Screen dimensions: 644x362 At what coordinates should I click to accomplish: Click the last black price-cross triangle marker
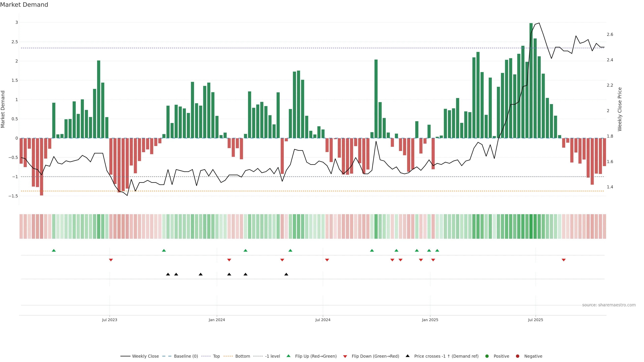[286, 274]
